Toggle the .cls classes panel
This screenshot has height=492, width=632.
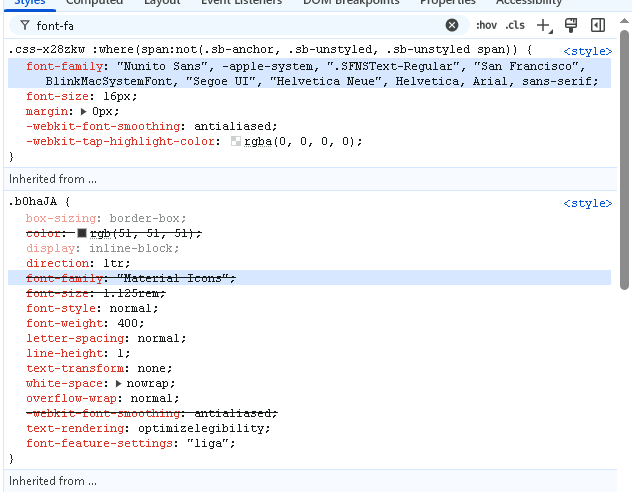pyautogui.click(x=515, y=25)
